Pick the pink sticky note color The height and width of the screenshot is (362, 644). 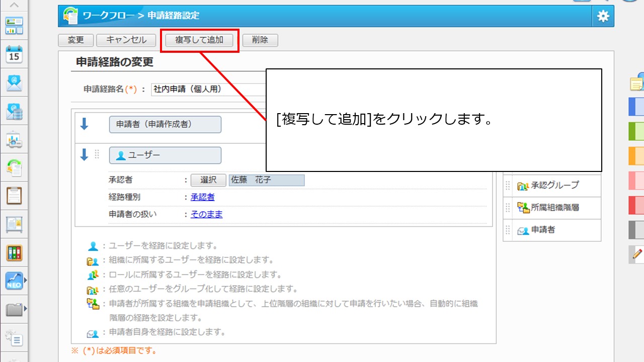tap(636, 180)
